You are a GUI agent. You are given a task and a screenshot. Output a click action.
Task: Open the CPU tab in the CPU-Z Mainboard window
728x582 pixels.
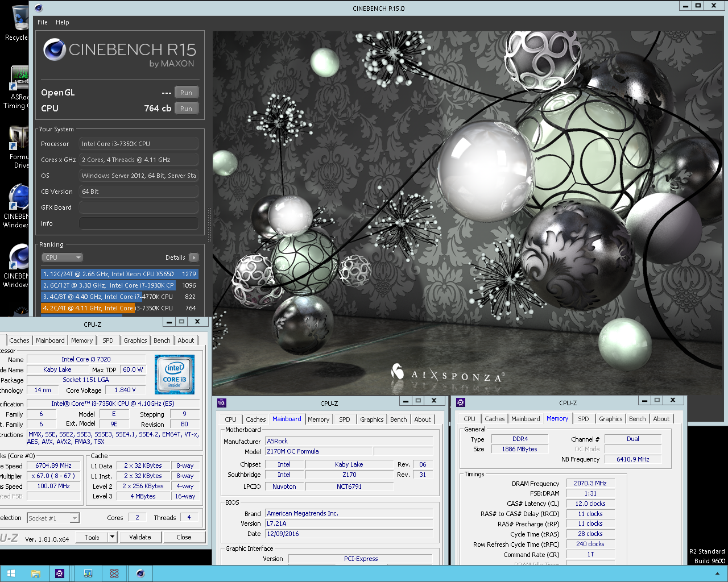coord(231,419)
